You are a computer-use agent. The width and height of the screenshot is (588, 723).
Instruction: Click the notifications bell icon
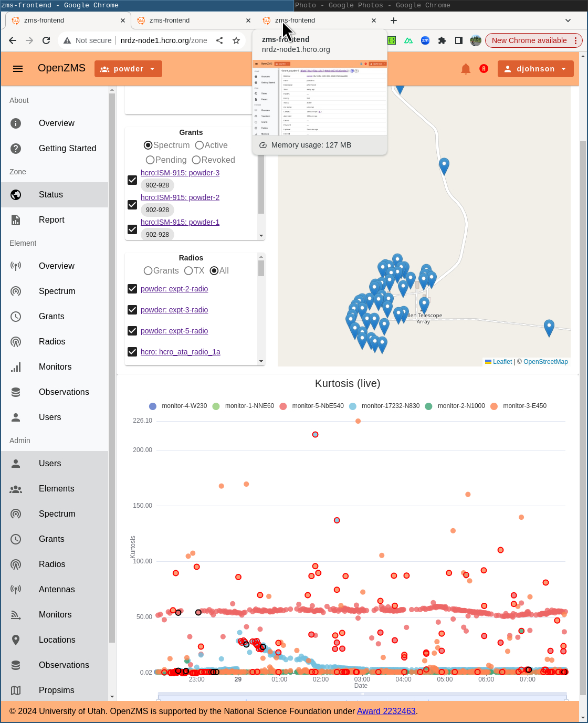pos(466,69)
